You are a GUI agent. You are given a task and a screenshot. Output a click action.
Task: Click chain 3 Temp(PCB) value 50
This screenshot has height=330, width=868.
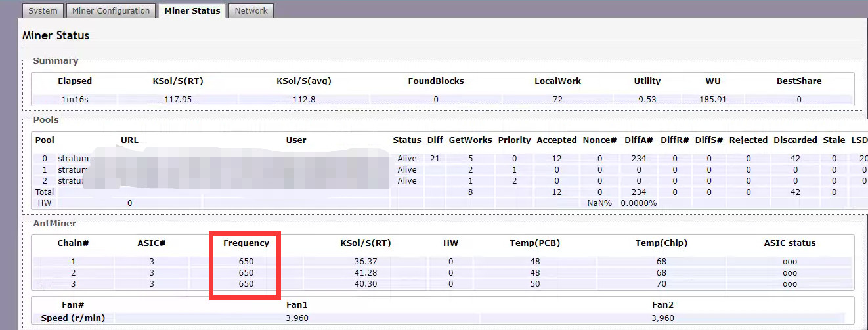pos(534,283)
